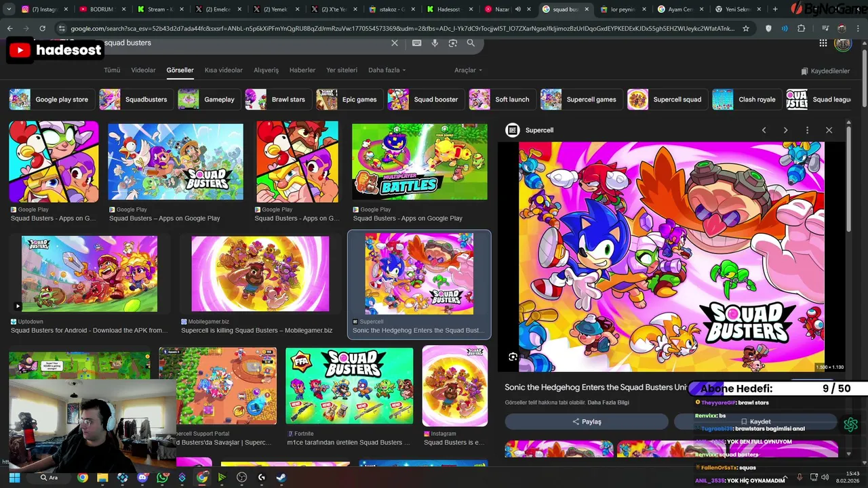
Task: Open the Google account avatar
Action: point(843,43)
